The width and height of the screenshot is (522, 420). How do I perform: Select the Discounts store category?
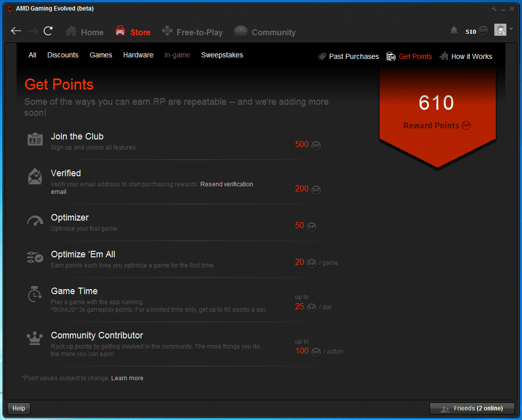63,55
